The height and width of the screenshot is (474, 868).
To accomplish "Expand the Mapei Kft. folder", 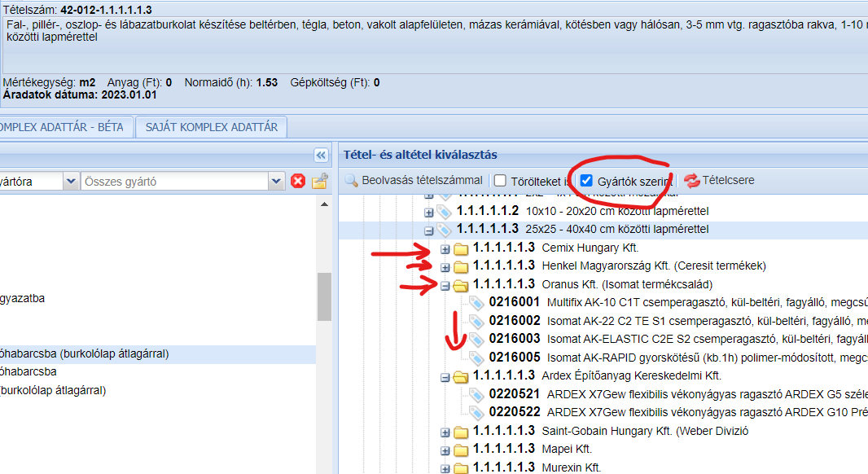I will [x=445, y=450].
